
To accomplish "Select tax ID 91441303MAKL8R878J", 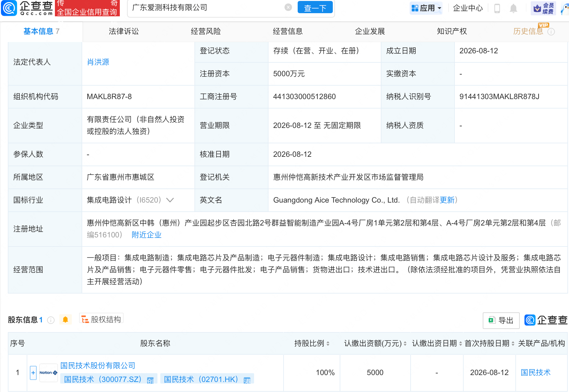I will (x=499, y=97).
